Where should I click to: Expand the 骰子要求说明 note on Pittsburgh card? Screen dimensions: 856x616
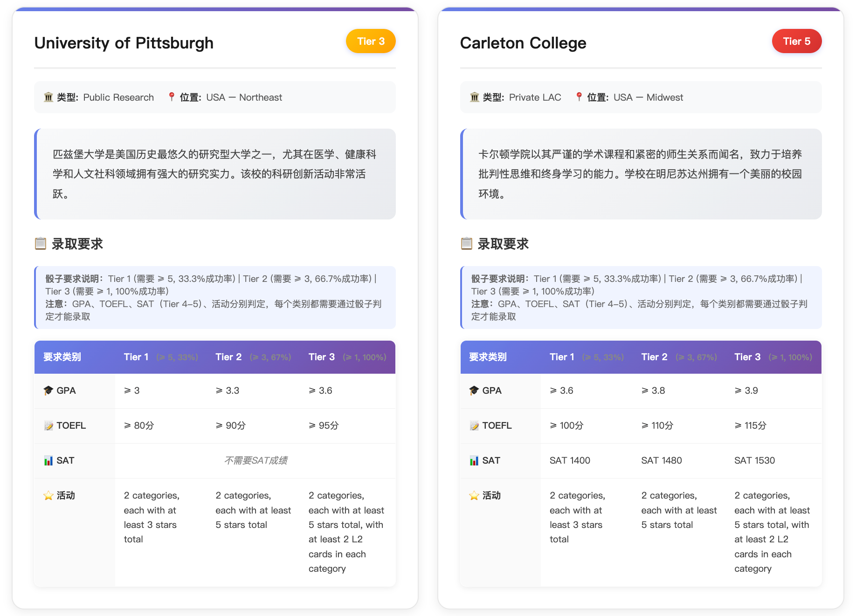[x=214, y=297]
